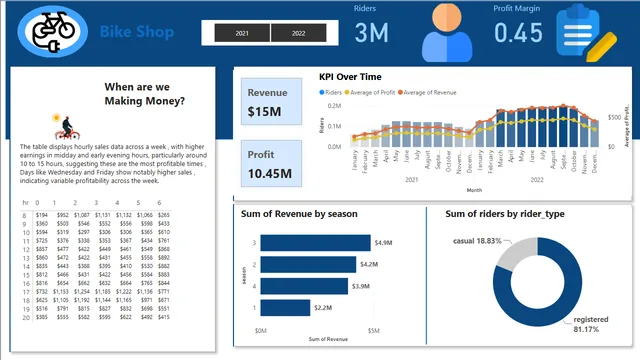Filter the report to year 2022
This screenshot has width=640, height=360.
point(298,33)
